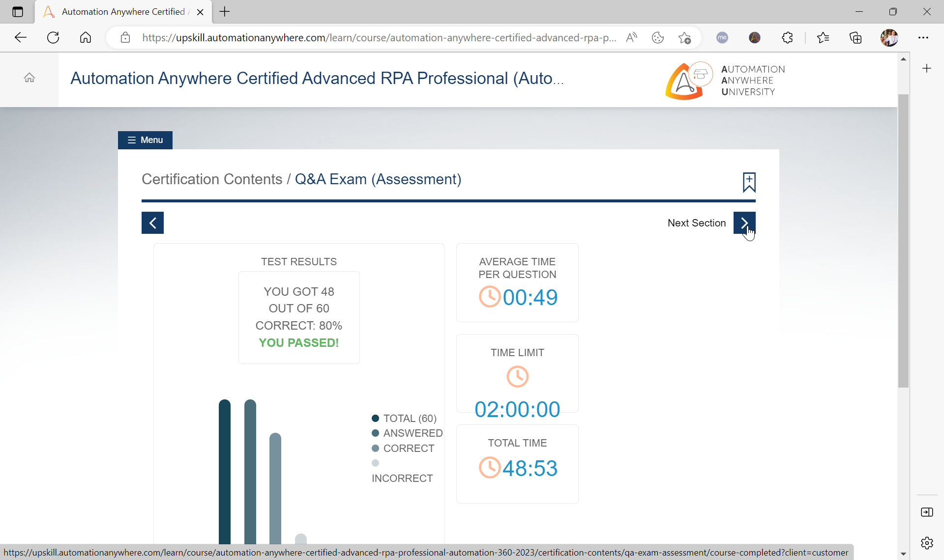Click the address bar URL field

tap(379, 37)
